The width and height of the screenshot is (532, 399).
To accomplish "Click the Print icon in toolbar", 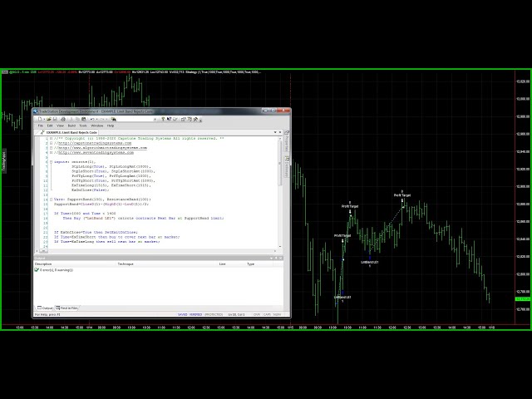I will click(x=63, y=119).
